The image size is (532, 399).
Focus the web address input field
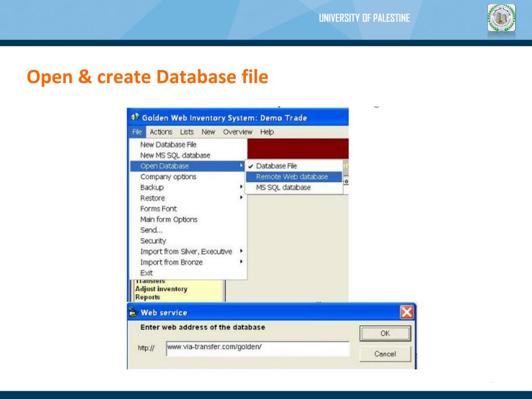258,349
